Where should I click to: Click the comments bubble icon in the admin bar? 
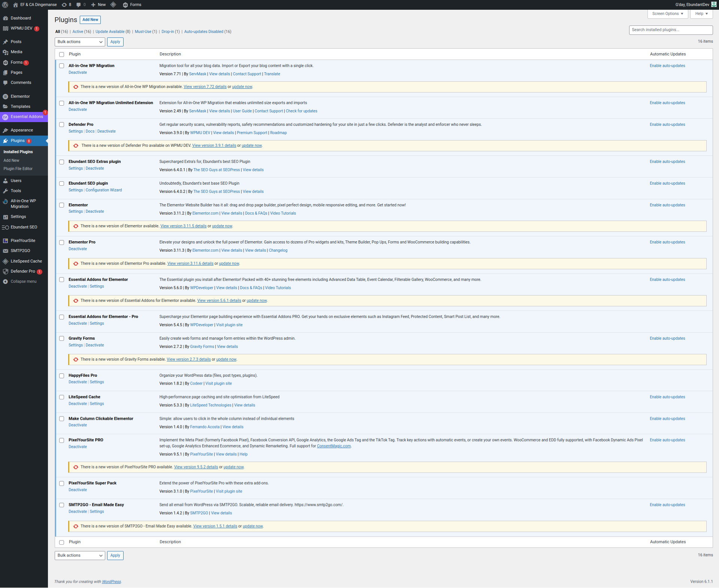click(x=79, y=4)
